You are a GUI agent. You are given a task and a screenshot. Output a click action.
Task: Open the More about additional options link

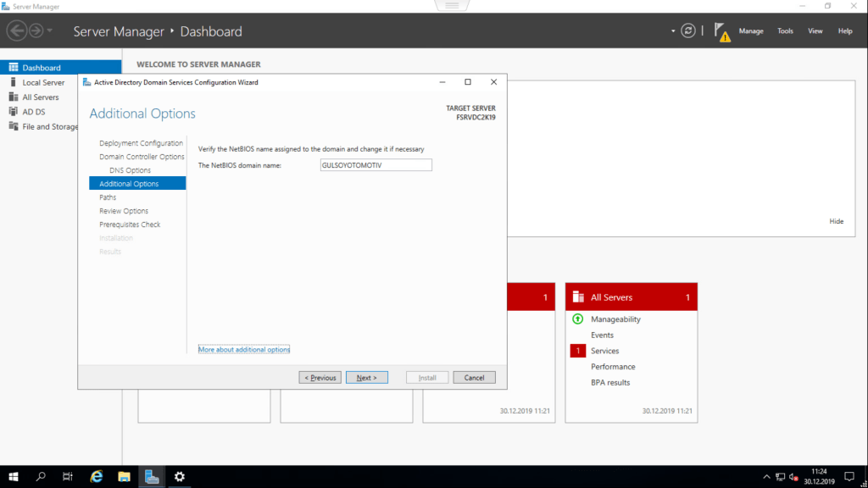click(243, 349)
